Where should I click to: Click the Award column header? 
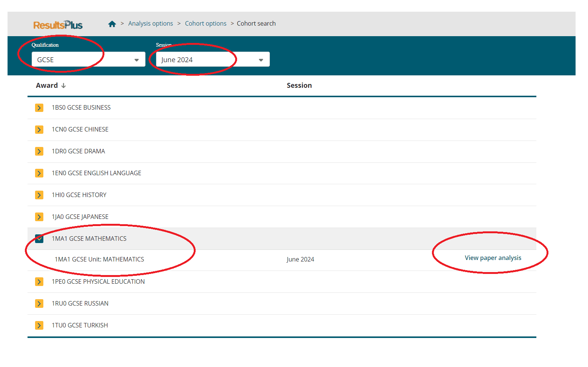click(47, 86)
